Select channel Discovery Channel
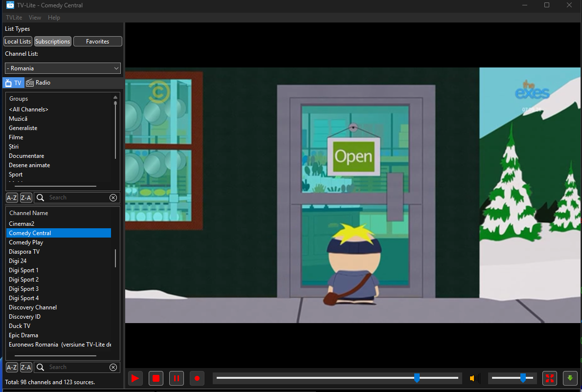582x392 pixels. 59,307
